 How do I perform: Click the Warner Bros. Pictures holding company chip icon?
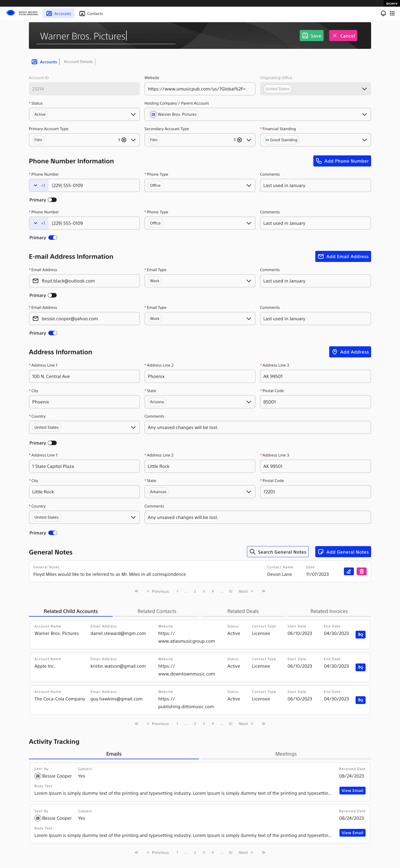click(x=153, y=114)
